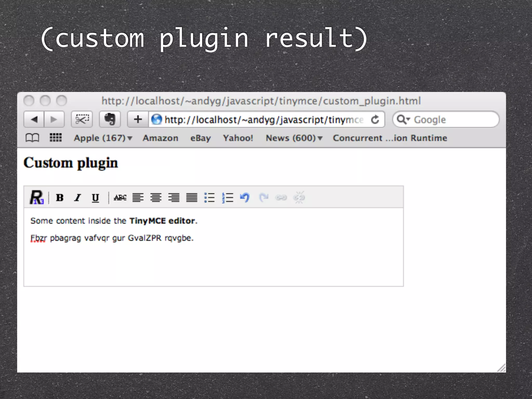Viewport: 532px width, 399px height.
Task: Toggle underline formatting in TinyMCE
Action: pyautogui.click(x=95, y=198)
